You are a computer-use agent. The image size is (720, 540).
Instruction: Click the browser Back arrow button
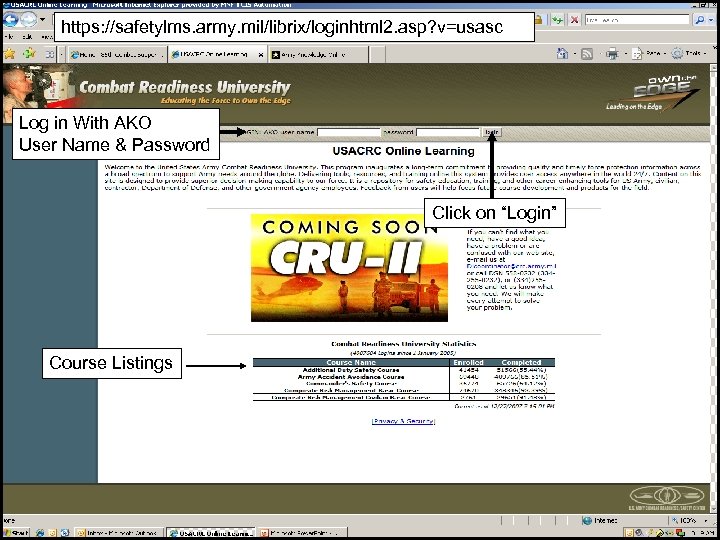(11, 19)
